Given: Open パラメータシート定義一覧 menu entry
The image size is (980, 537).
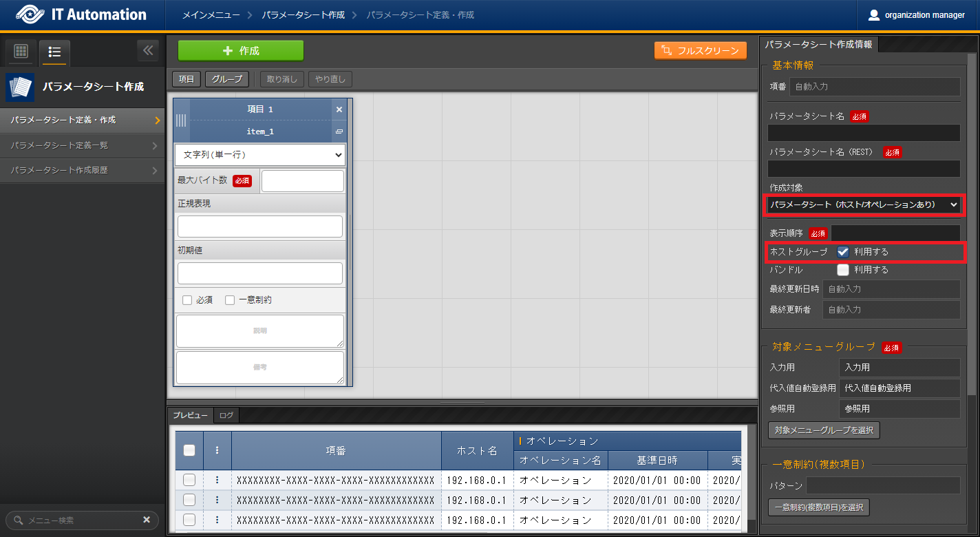Looking at the screenshot, I should pos(83,145).
